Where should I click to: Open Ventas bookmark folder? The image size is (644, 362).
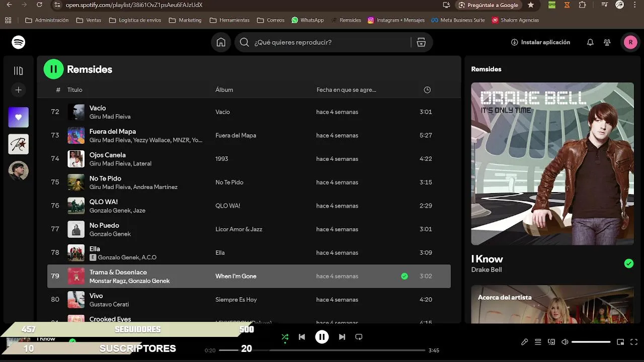coord(89,20)
